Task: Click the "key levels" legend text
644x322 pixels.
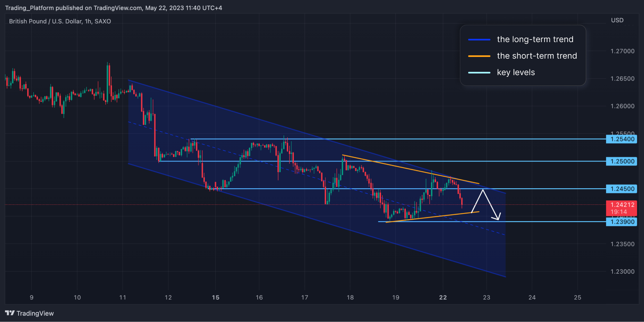Action: click(516, 73)
